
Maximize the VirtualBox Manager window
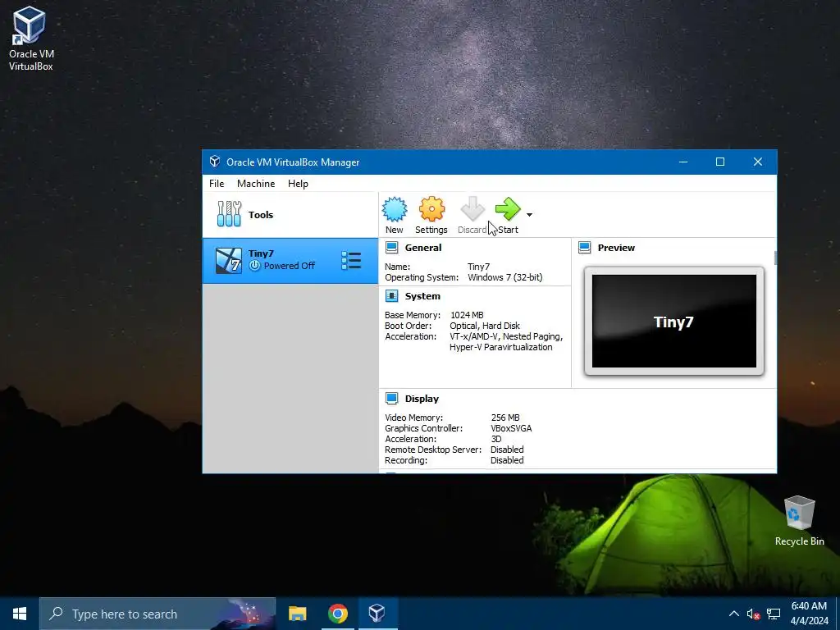pyautogui.click(x=720, y=162)
